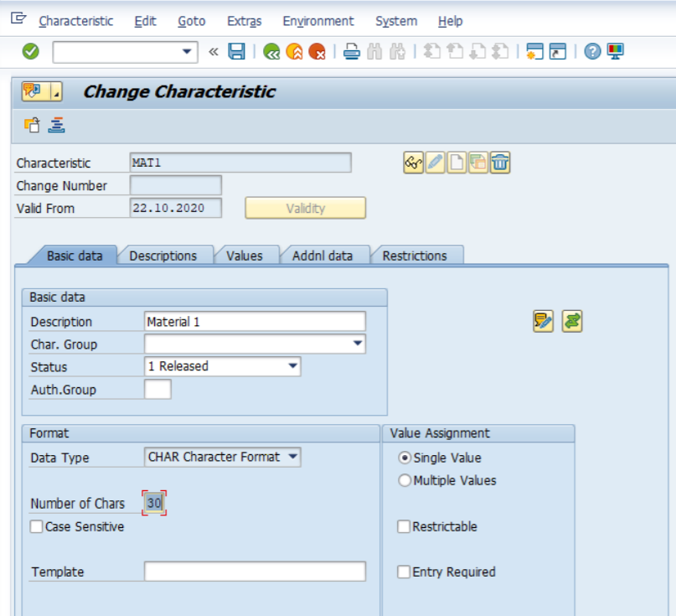Click the Customize Local Layout monitor icon

[x=615, y=52]
